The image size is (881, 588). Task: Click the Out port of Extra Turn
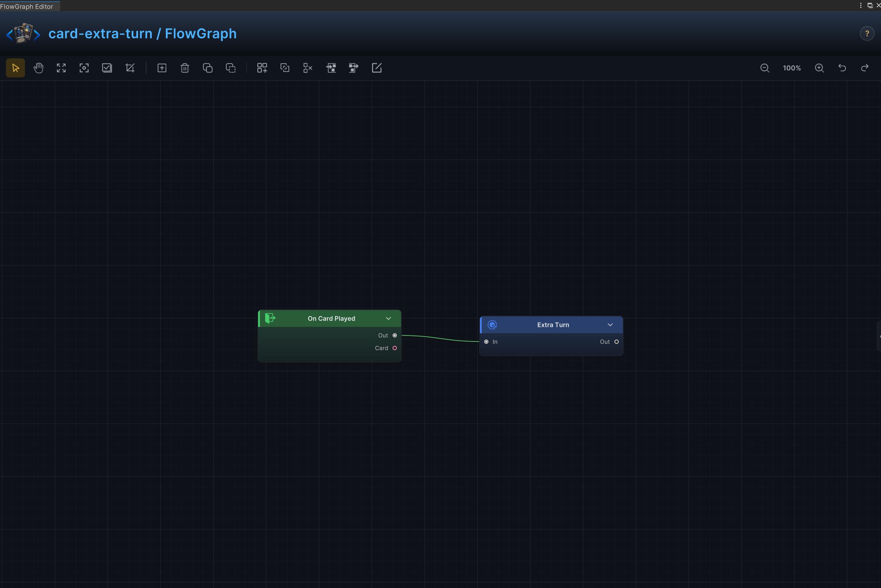617,342
